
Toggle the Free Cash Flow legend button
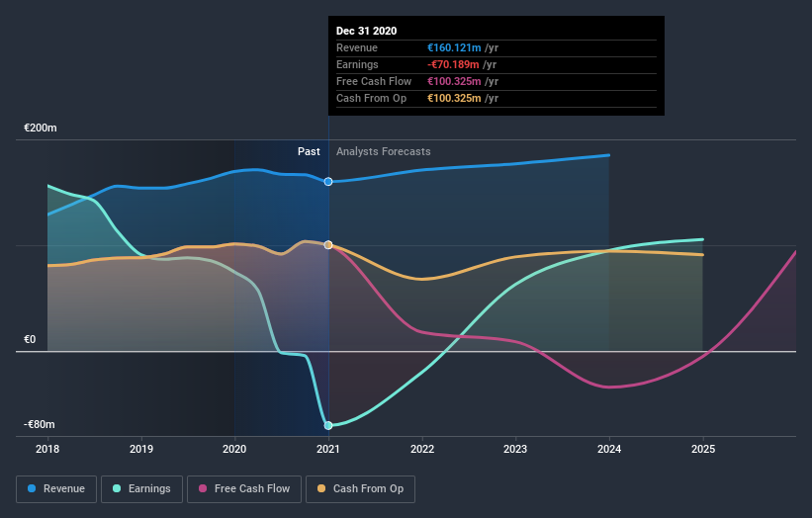(244, 489)
